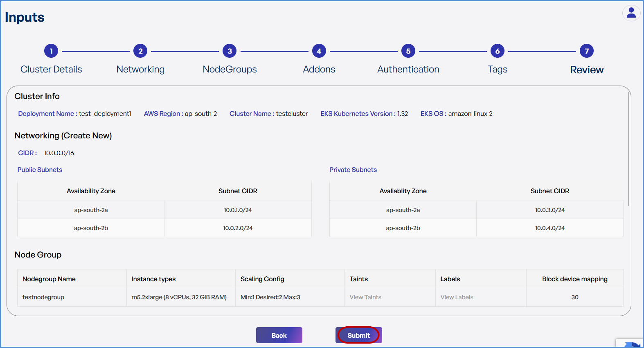Click step 7 circle icon
The height and width of the screenshot is (348, 644).
click(586, 51)
